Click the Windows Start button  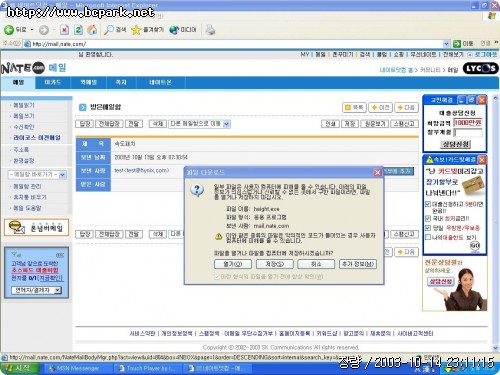point(20,368)
